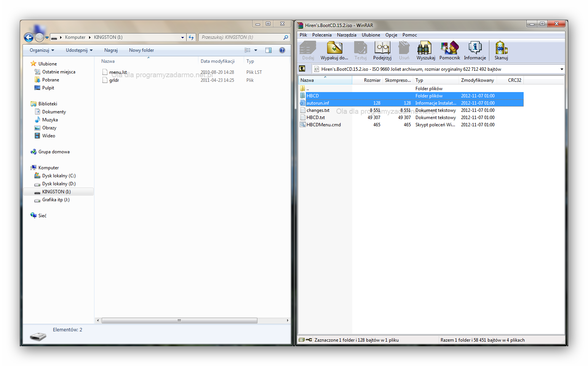Screen dimensions: 588x366
Task: Open the Udostępnij dropdown menu
Action: point(79,50)
